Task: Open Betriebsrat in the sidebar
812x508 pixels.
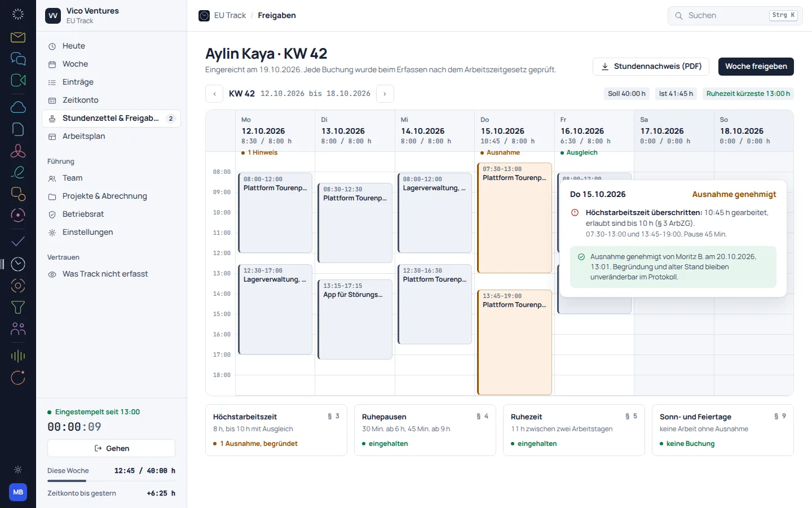Action: point(111,214)
